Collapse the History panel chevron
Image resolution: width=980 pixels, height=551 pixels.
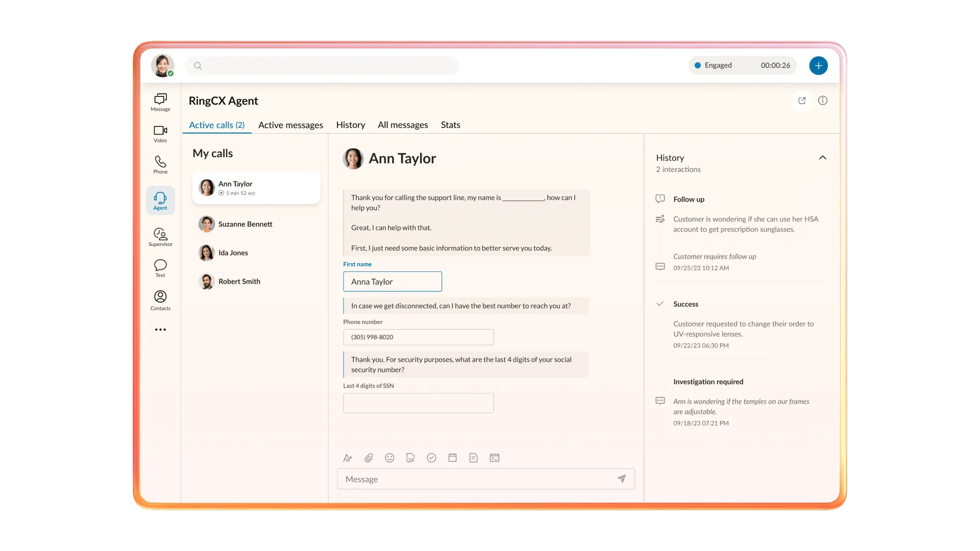tap(822, 158)
